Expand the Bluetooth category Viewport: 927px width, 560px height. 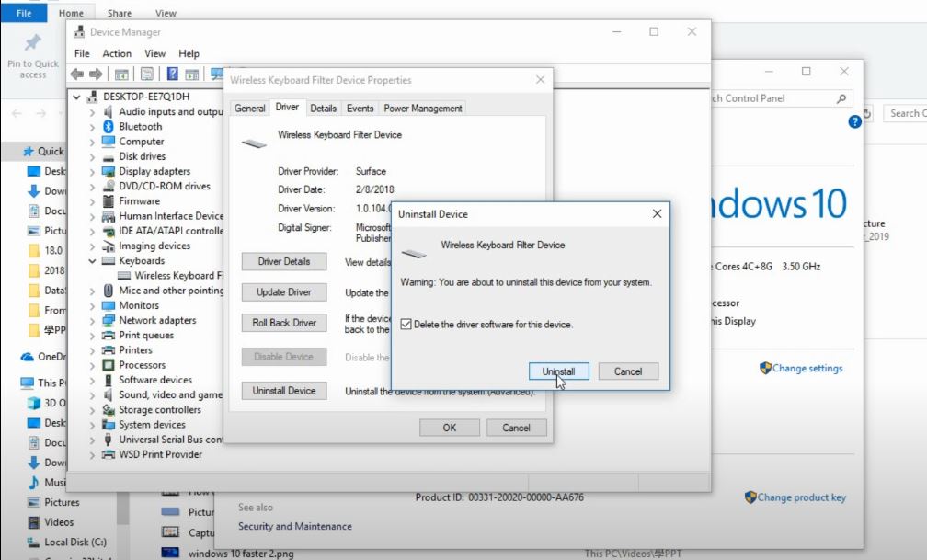[x=92, y=127]
